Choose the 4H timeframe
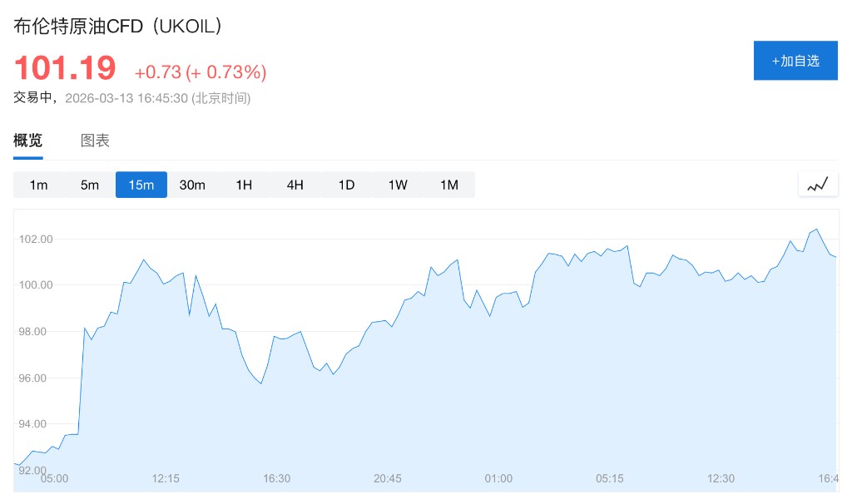Viewport: 852px width, 504px height. pyautogui.click(x=295, y=185)
